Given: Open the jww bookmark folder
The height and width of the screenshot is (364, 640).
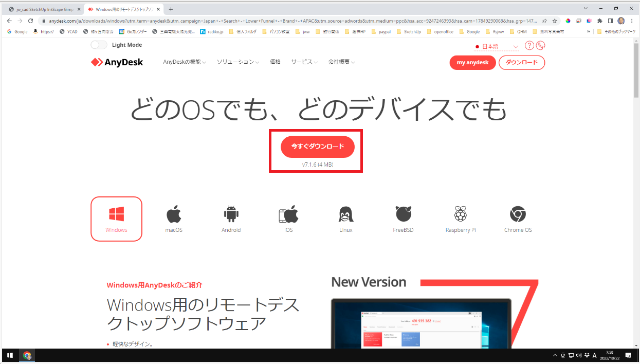Looking at the screenshot, I should [x=302, y=31].
